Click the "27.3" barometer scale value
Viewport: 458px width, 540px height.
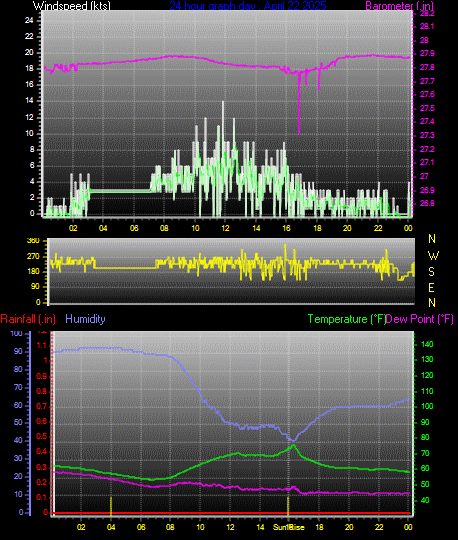[x=427, y=135]
